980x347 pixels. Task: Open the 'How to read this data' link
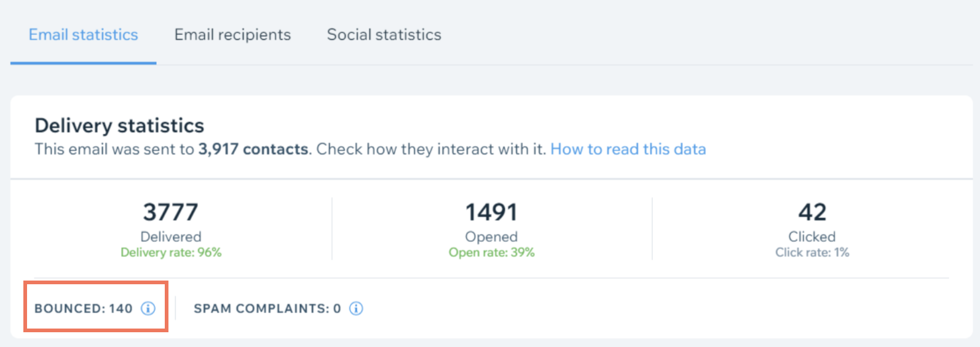628,149
